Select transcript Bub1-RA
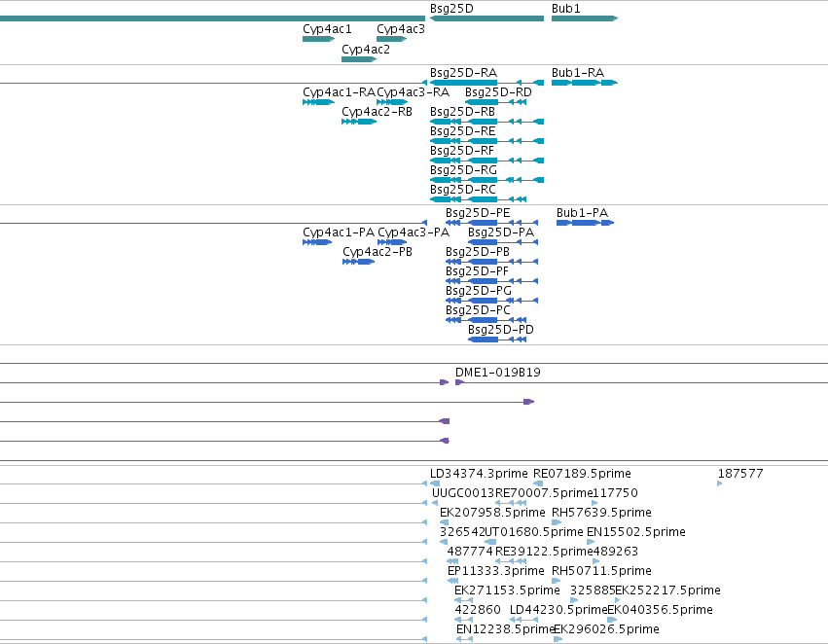Viewport: 828px width, 644px height. pyautogui.click(x=585, y=83)
